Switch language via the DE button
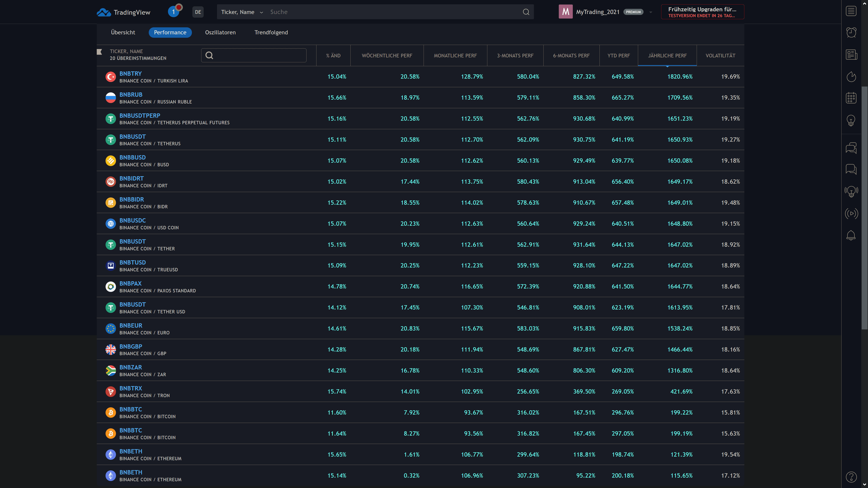The height and width of the screenshot is (488, 868). (198, 12)
